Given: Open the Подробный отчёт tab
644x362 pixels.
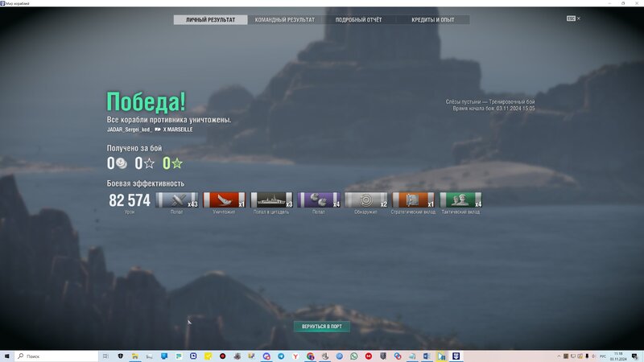Looking at the screenshot, I should (358, 19).
